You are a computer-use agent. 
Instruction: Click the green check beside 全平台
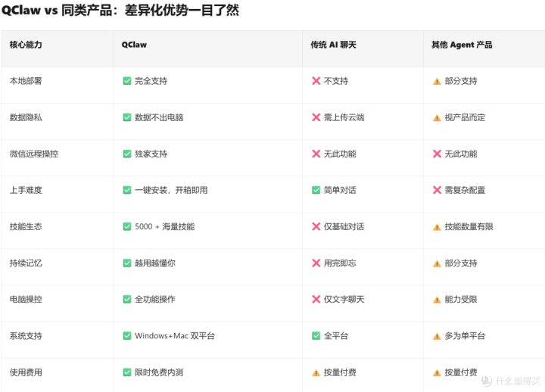click(x=316, y=335)
